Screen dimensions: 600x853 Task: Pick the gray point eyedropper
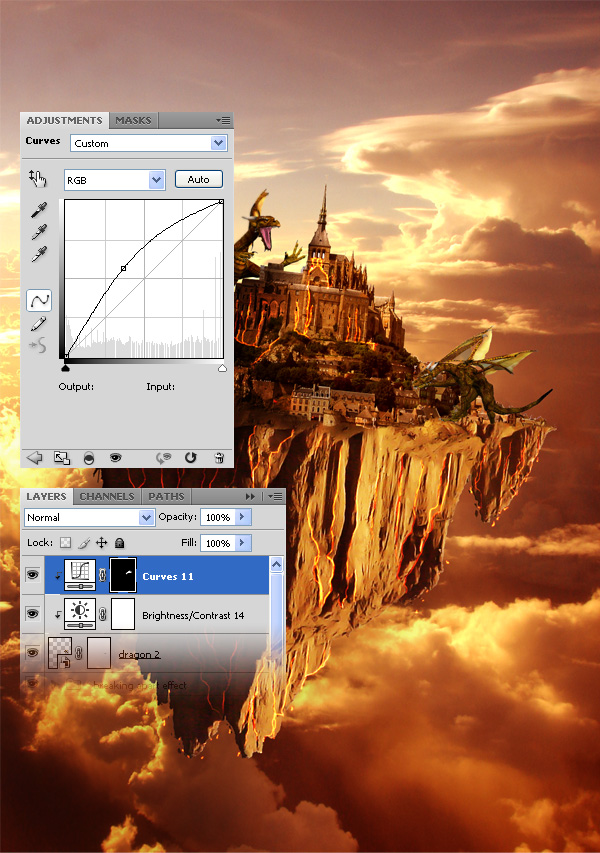point(39,232)
